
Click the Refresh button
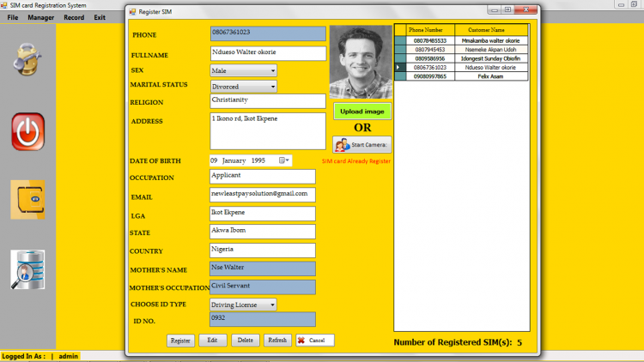pos(277,341)
